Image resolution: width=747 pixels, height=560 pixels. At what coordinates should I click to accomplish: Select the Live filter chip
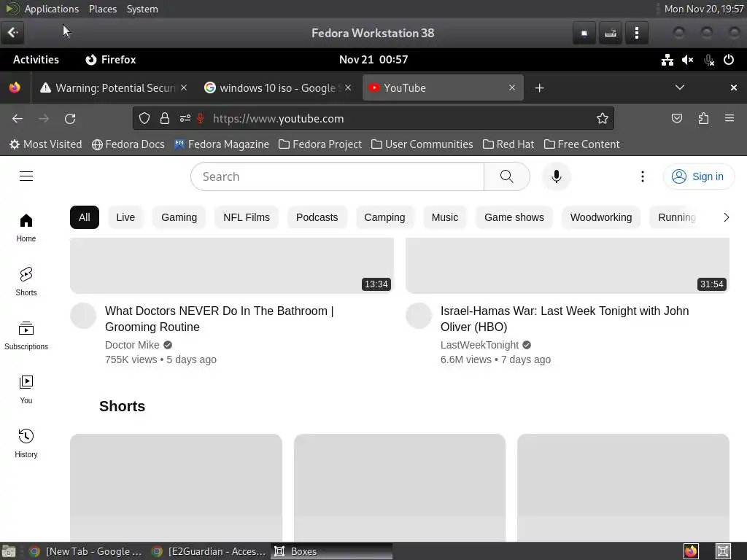click(x=125, y=217)
